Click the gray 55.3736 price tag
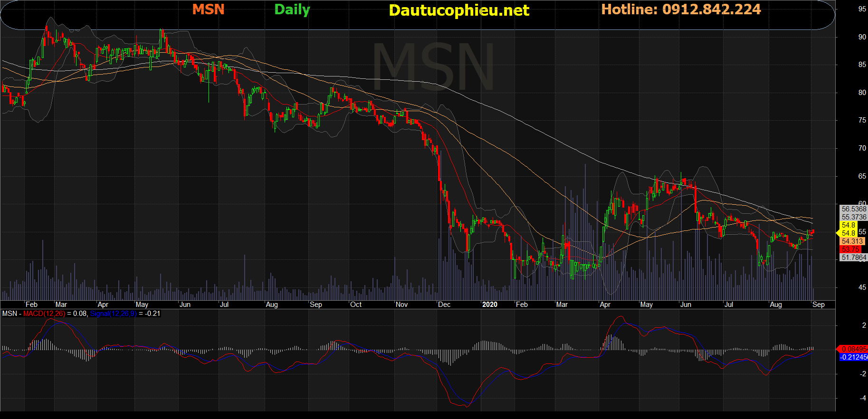The image size is (868, 419). click(x=853, y=217)
